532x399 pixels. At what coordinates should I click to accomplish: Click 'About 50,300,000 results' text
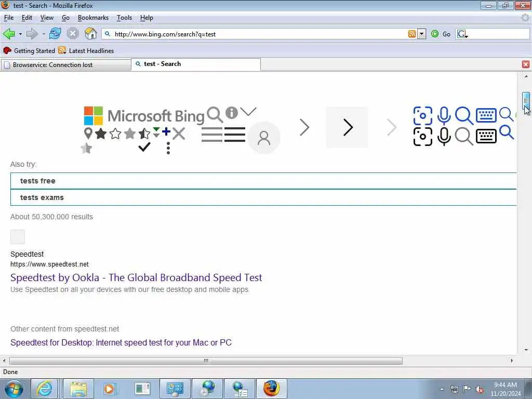point(51,217)
